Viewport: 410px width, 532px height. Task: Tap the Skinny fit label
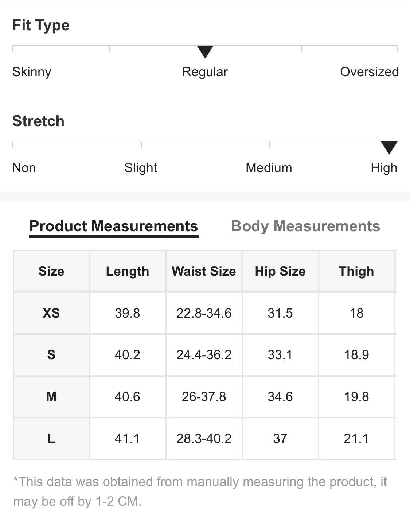(x=32, y=72)
